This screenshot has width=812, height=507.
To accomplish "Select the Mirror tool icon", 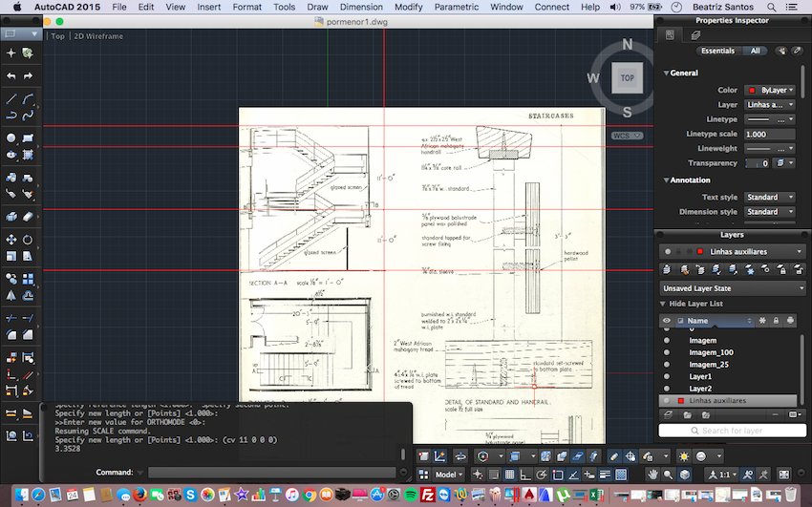I will pyautogui.click(x=11, y=296).
